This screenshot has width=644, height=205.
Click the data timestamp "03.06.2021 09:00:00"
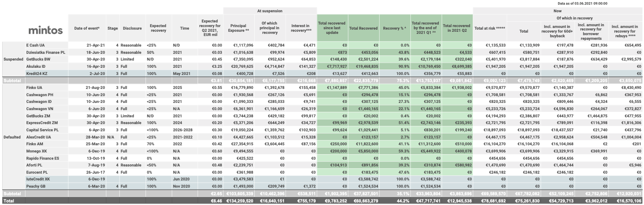click(x=591, y=3)
